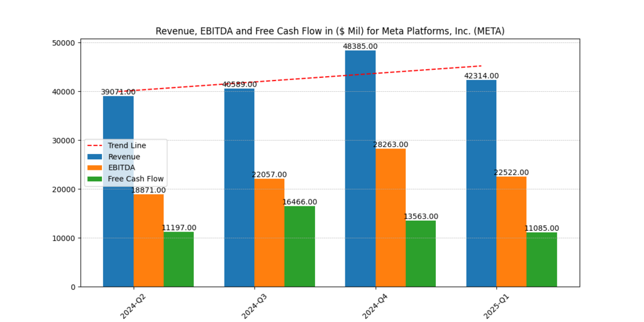644x322 pixels.
Task: Click the green Free Cash Flow legend swatch
Action: pyautogui.click(x=96, y=179)
